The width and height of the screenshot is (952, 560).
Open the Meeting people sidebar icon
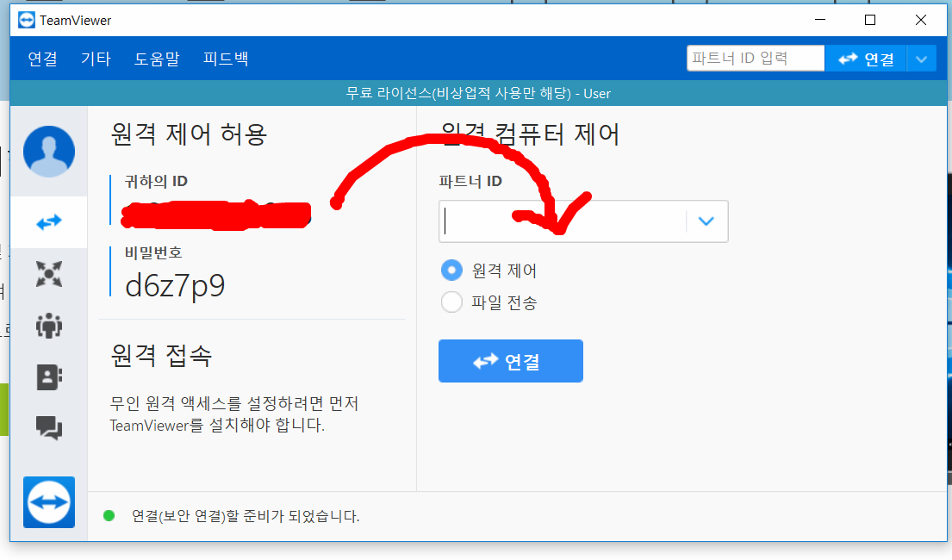click(49, 326)
